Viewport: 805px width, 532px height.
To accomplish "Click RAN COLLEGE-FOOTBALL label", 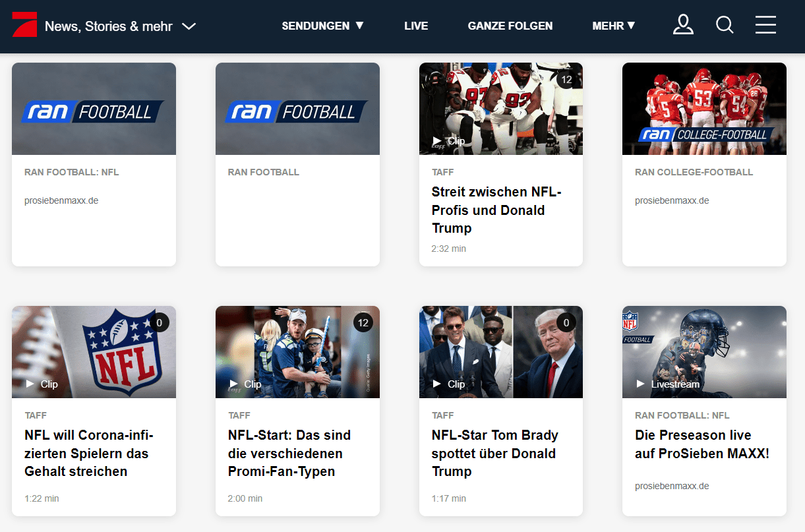I will point(694,172).
